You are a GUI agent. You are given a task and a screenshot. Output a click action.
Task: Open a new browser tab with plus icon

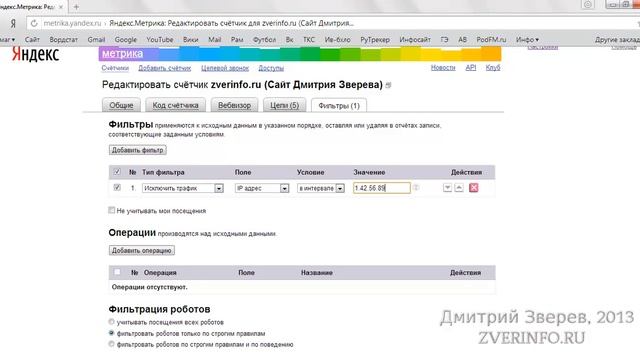click(76, 7)
